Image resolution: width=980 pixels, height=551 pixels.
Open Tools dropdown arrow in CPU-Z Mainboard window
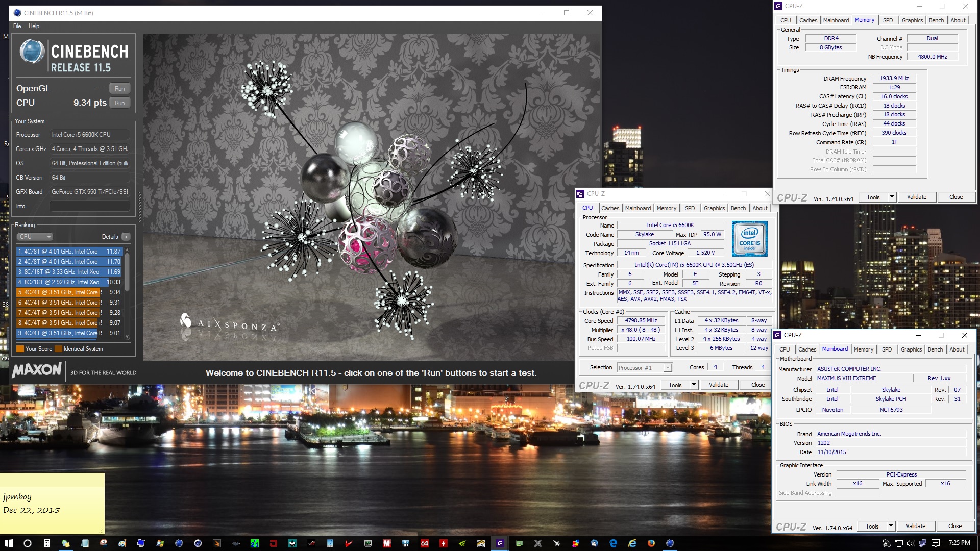coord(890,526)
